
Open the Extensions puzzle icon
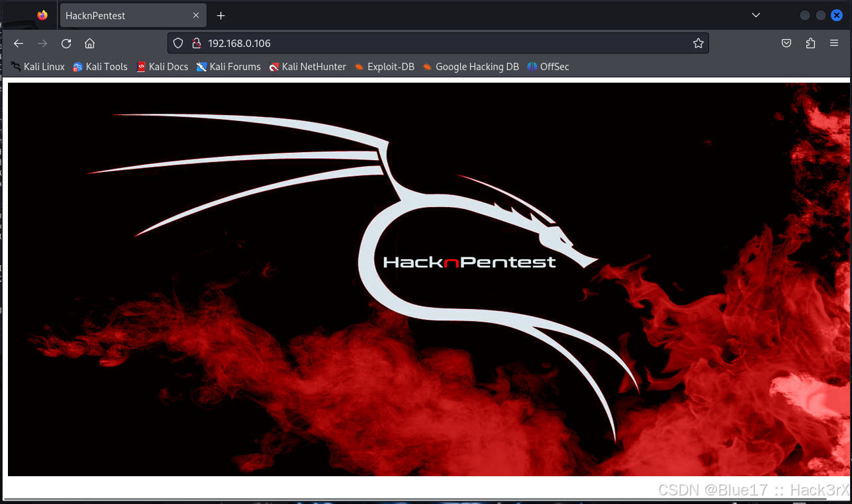pos(810,43)
